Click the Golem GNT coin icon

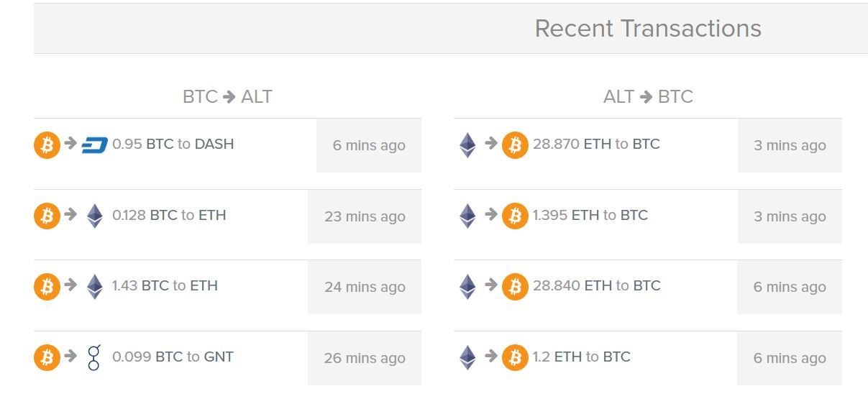coord(94,357)
